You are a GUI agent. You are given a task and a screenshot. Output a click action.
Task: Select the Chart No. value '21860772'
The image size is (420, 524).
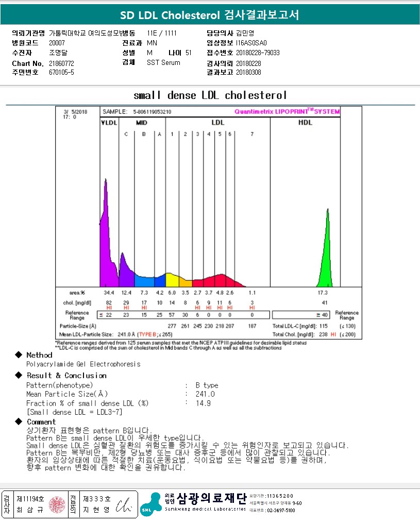pyautogui.click(x=61, y=63)
